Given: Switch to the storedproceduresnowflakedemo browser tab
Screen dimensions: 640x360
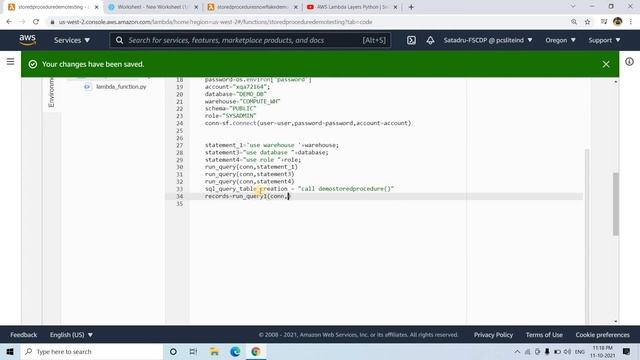Looking at the screenshot, I should 252,7.
